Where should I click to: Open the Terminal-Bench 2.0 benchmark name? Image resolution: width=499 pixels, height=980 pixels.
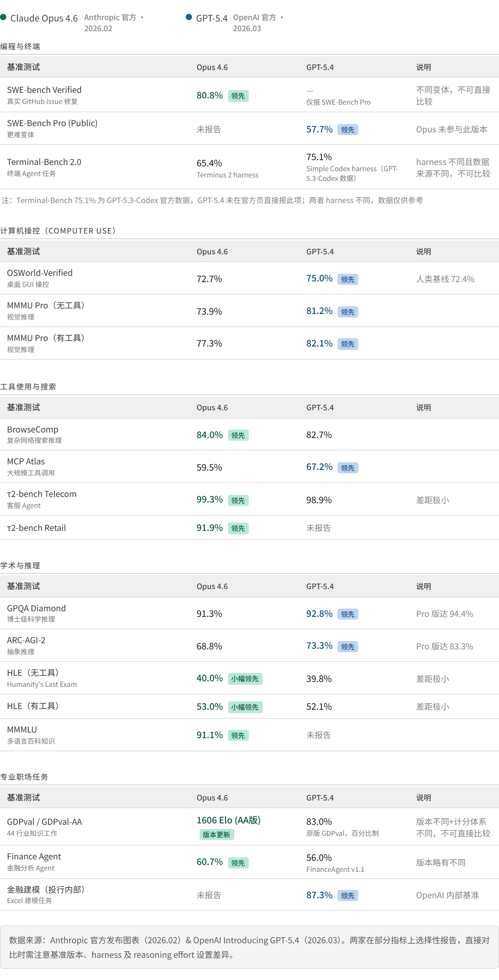[x=44, y=162]
